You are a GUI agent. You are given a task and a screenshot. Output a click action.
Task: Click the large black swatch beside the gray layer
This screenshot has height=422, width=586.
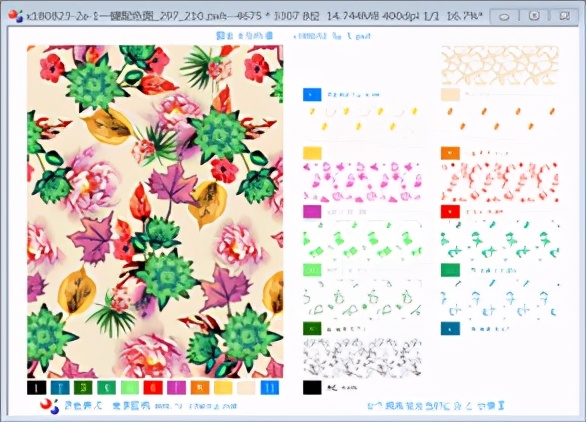[x=312, y=387]
